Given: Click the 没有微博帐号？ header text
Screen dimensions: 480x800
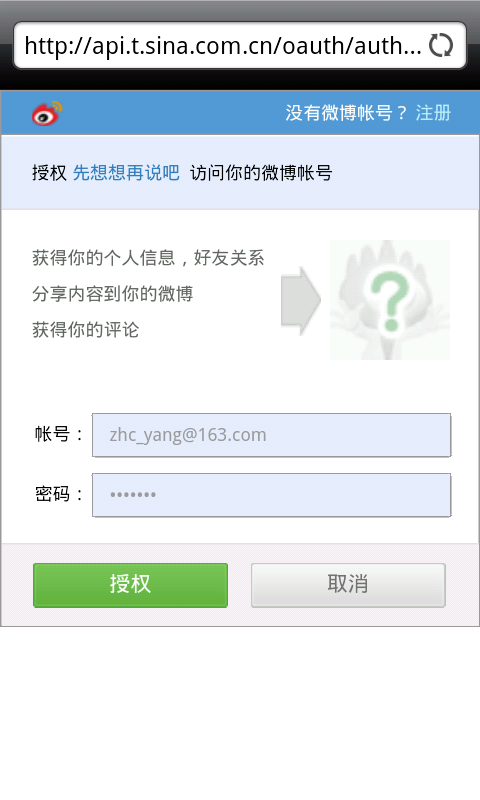Looking at the screenshot, I should [346, 113].
